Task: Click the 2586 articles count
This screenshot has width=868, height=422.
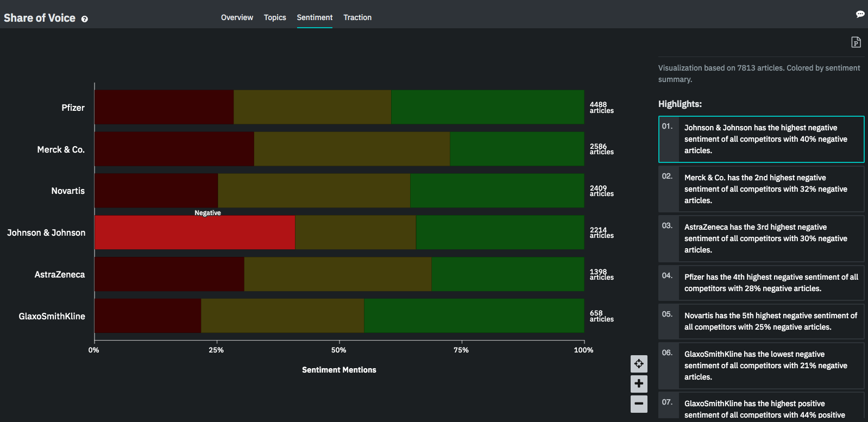Action: tap(602, 149)
